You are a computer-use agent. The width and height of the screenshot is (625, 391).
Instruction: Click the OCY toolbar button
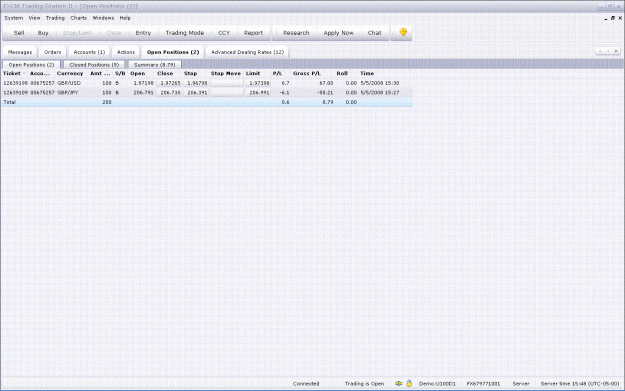pyautogui.click(x=224, y=33)
